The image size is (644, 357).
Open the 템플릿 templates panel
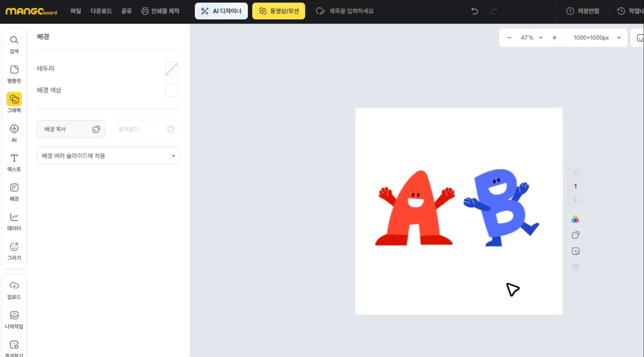coord(14,73)
